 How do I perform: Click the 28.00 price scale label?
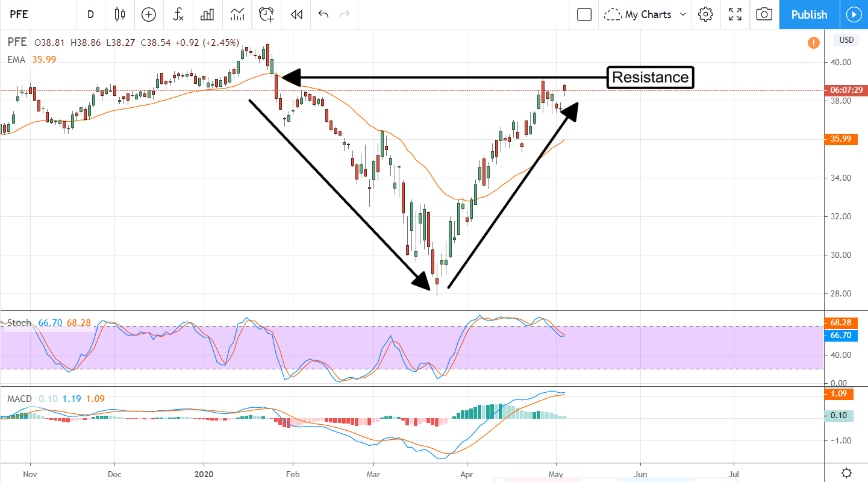(x=842, y=293)
